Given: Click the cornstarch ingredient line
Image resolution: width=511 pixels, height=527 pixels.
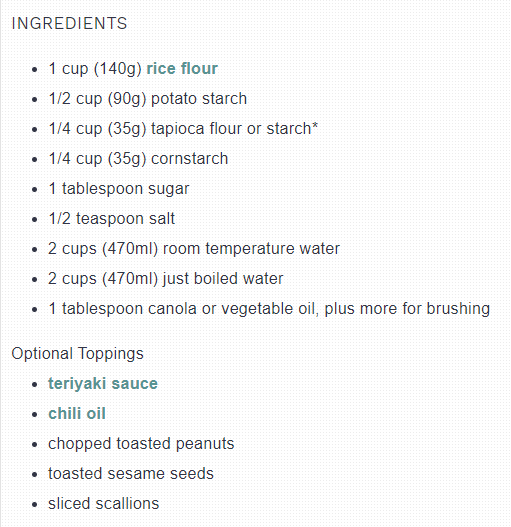Looking at the screenshot, I should [139, 159].
